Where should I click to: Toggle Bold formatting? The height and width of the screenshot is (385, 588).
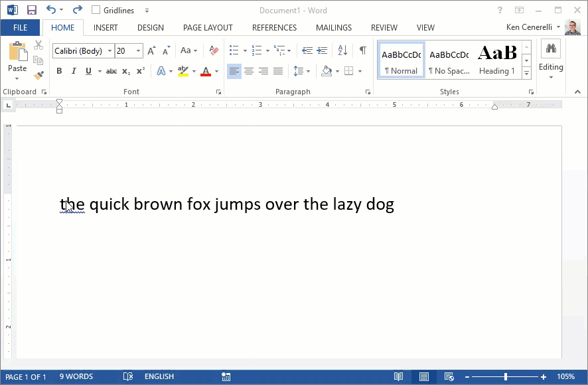pos(59,71)
